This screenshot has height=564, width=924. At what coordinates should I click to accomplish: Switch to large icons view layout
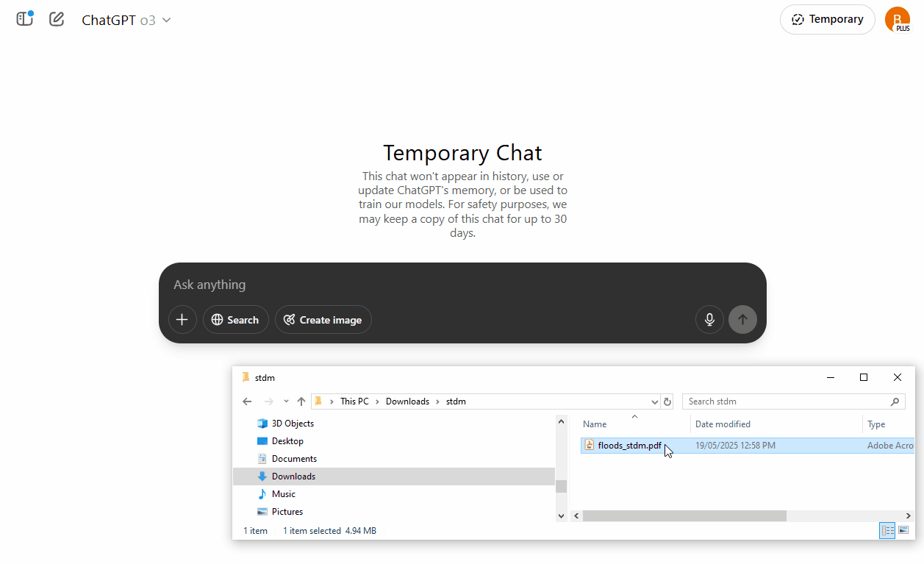point(903,530)
